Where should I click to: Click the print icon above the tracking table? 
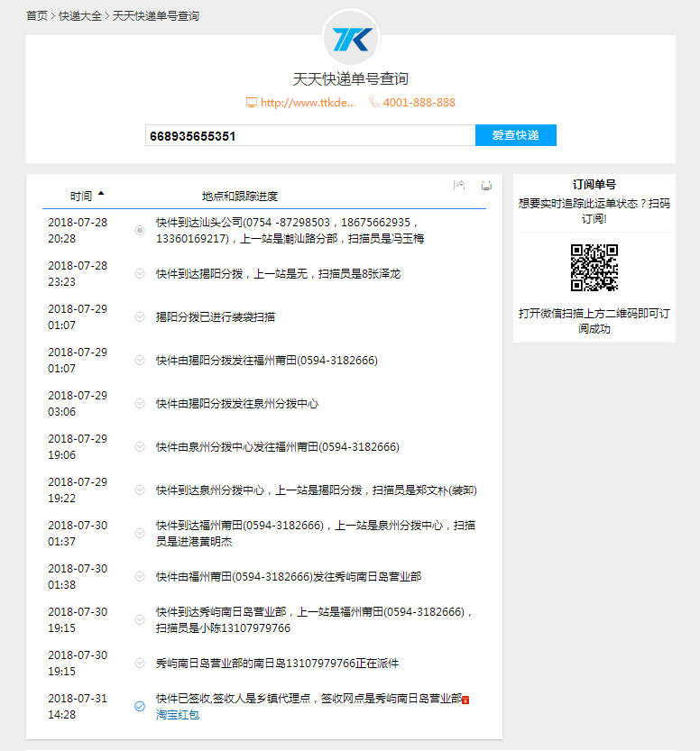pos(486,186)
